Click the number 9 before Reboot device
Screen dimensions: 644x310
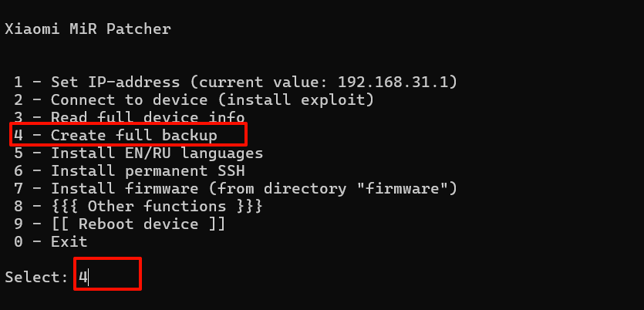[19, 224]
